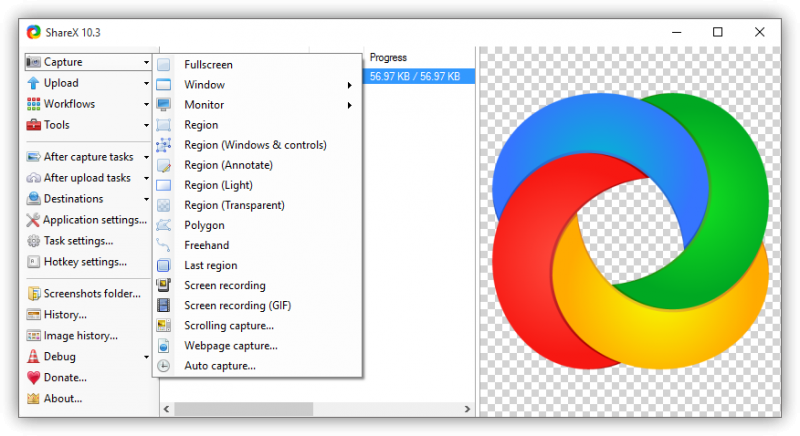Open the About... dialog
800x436 pixels.
[55, 398]
